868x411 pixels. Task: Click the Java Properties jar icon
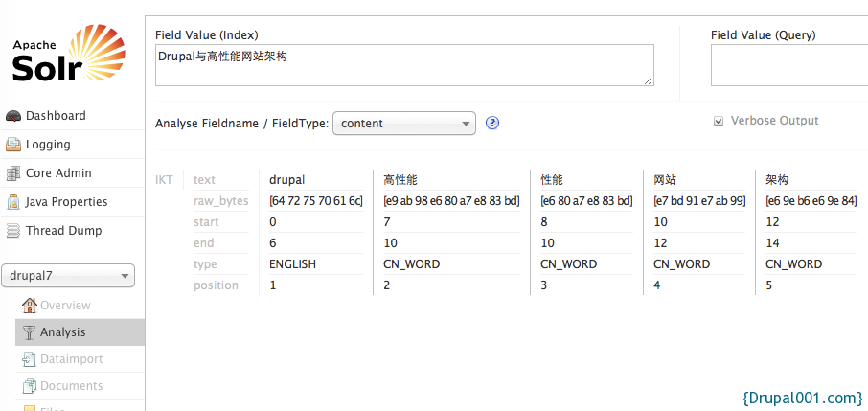point(13,202)
